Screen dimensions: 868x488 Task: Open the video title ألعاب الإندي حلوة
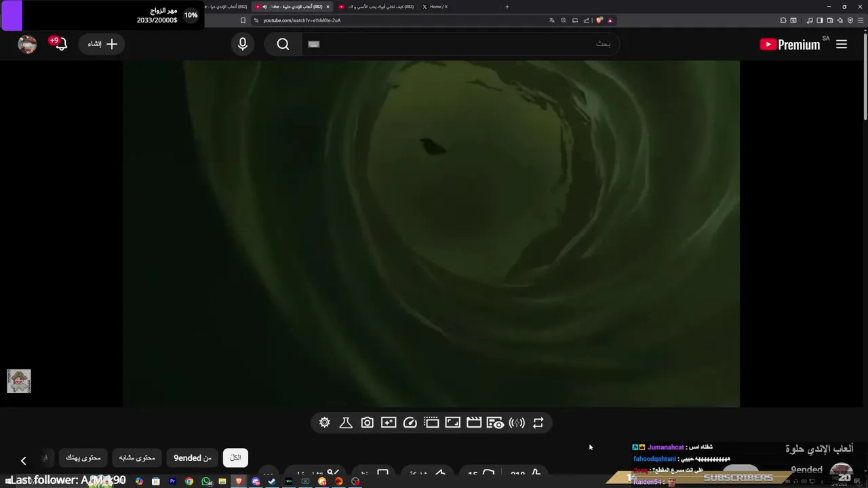(x=819, y=449)
